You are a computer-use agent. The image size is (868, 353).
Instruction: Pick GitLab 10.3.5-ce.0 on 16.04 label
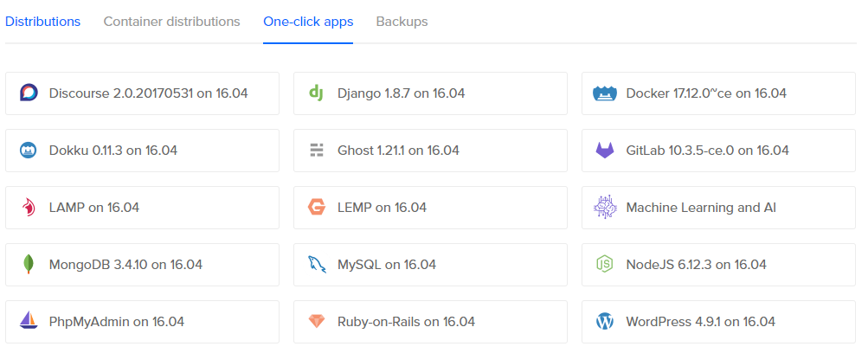(707, 151)
